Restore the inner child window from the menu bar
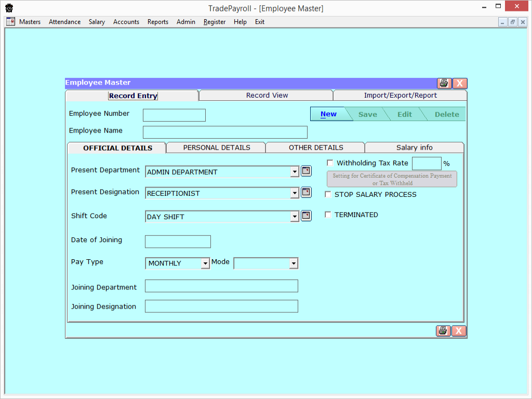 (513, 22)
